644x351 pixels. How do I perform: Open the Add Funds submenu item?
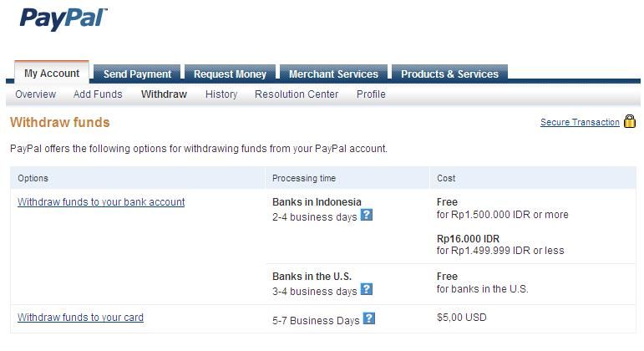98,94
